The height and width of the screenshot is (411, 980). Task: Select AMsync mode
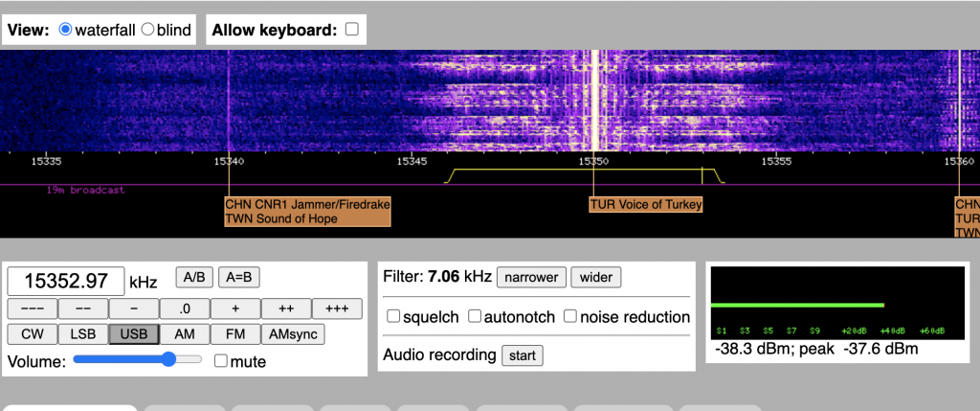point(294,334)
